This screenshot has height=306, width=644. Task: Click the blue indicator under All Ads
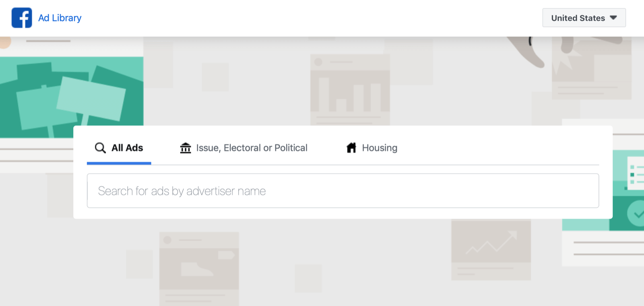(x=119, y=163)
